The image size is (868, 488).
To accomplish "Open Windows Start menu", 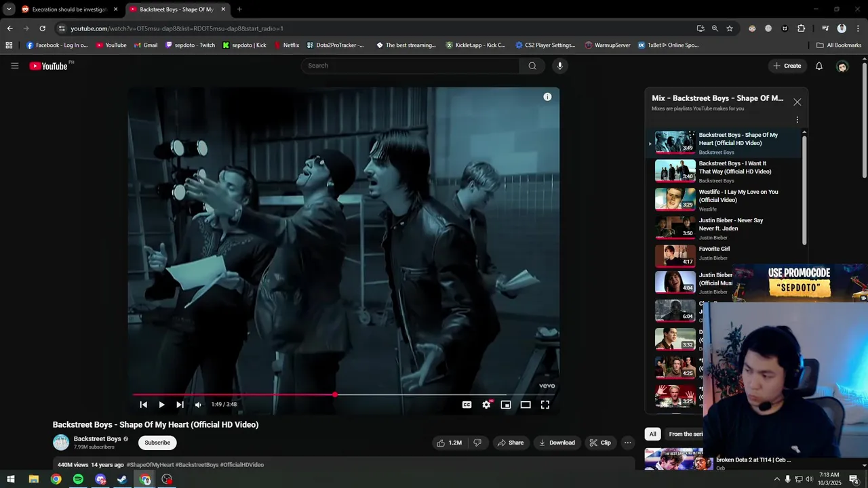I will tap(11, 479).
